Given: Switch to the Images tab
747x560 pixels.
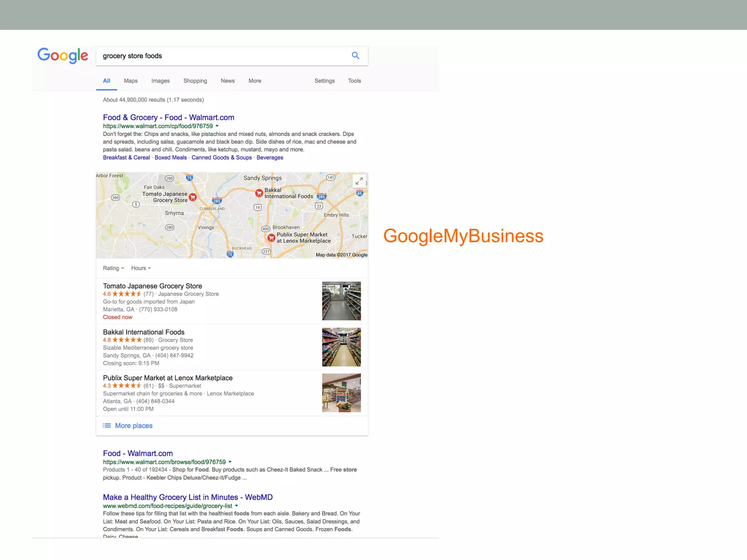Looking at the screenshot, I should (x=160, y=81).
